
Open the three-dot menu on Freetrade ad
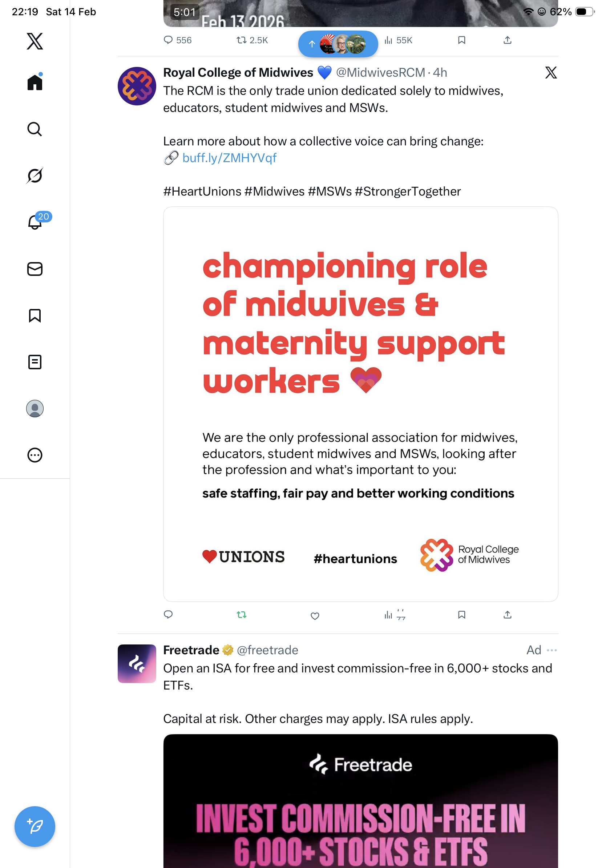(x=552, y=650)
